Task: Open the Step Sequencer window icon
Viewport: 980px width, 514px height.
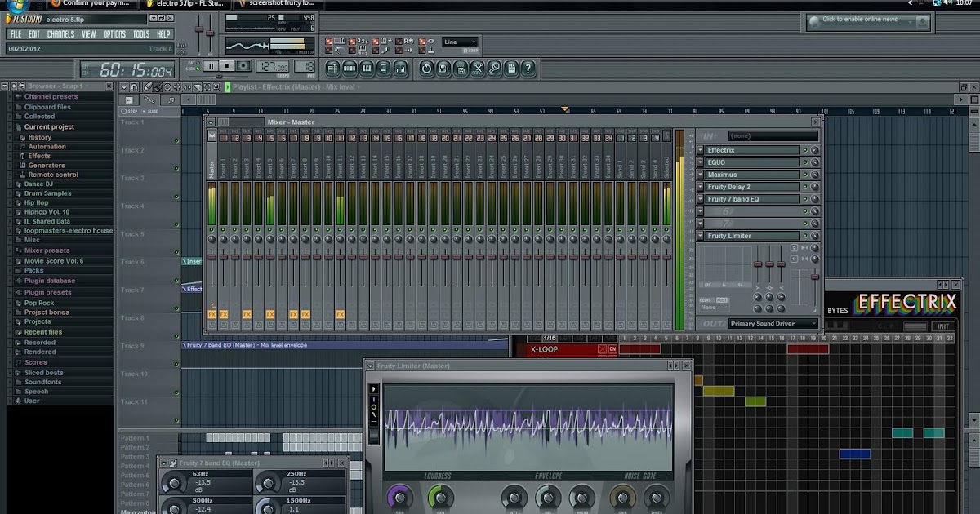Action: coord(350,69)
